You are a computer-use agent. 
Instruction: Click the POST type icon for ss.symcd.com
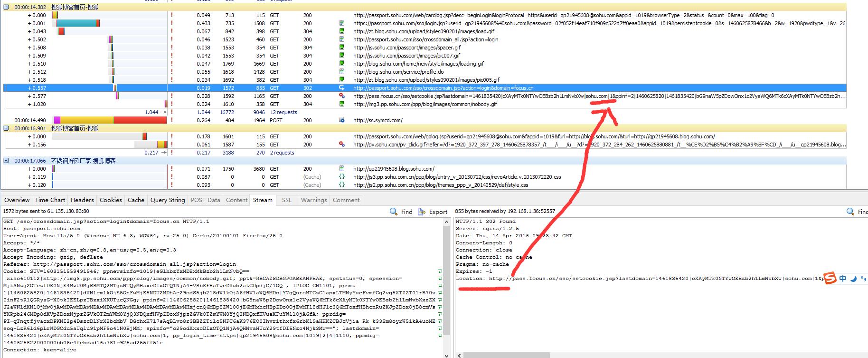[x=341, y=120]
